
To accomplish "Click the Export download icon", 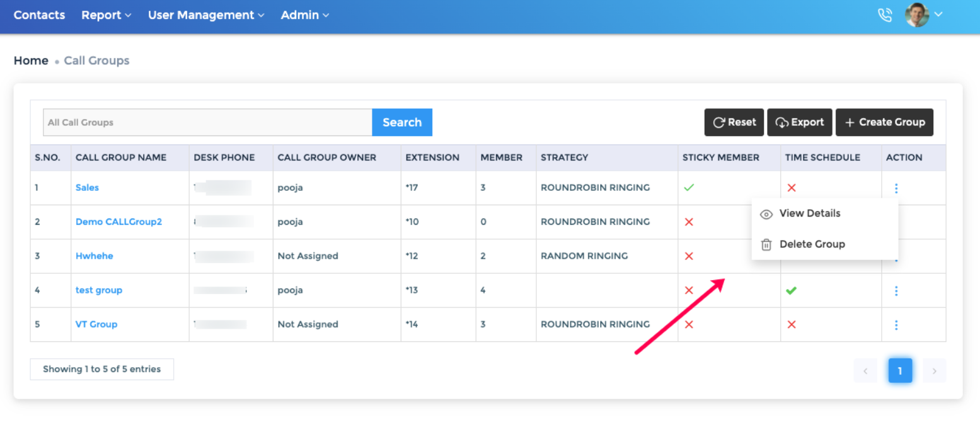I will (x=783, y=122).
